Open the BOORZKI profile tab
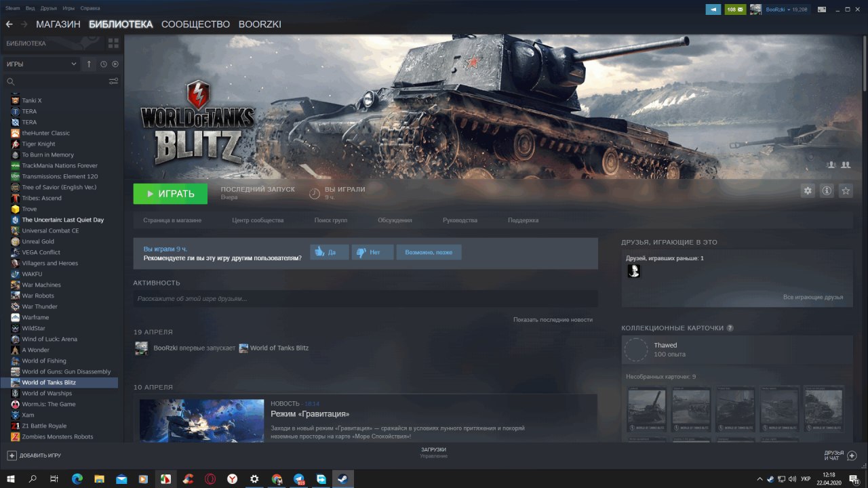Screen dimensions: 868x488 pyautogui.click(x=260, y=24)
